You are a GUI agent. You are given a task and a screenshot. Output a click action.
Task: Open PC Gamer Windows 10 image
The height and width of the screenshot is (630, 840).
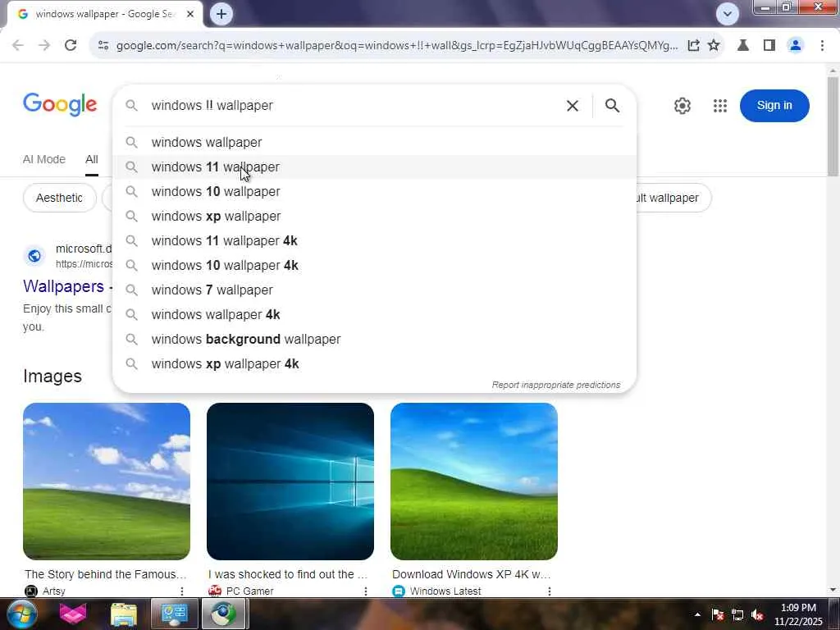coord(290,481)
